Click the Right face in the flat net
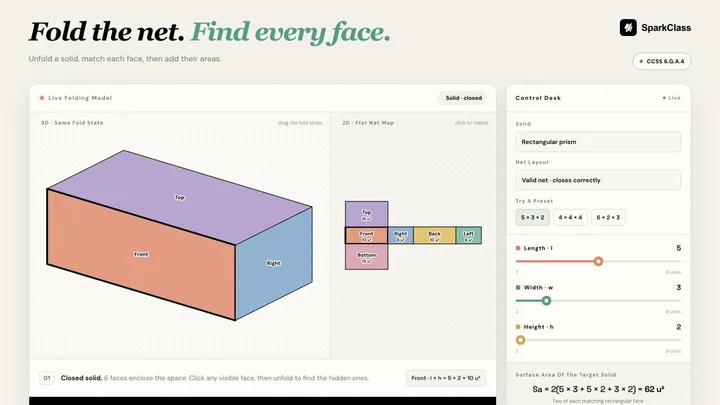This screenshot has height=405, width=720. [x=400, y=236]
